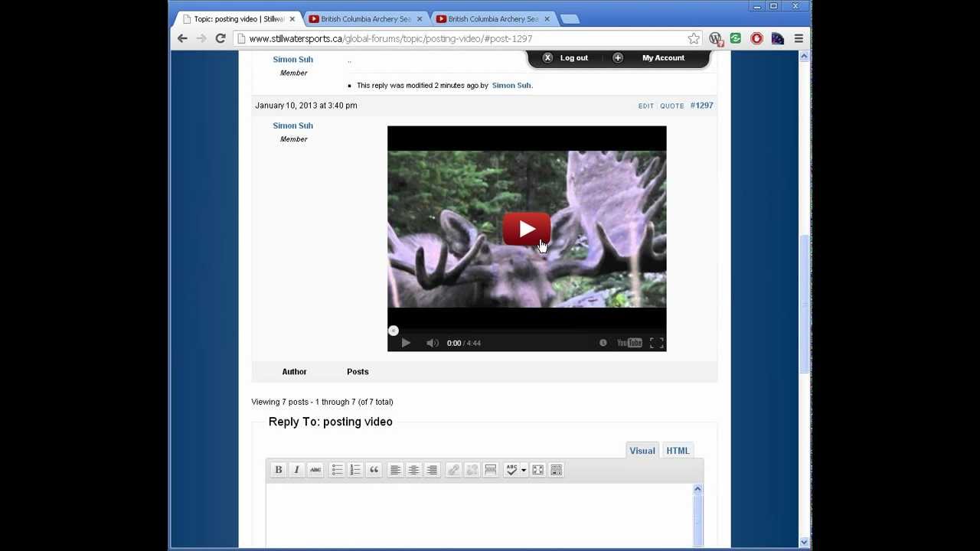Viewport: 980px width, 551px height.
Task: Align reply text right
Action: click(x=432, y=470)
